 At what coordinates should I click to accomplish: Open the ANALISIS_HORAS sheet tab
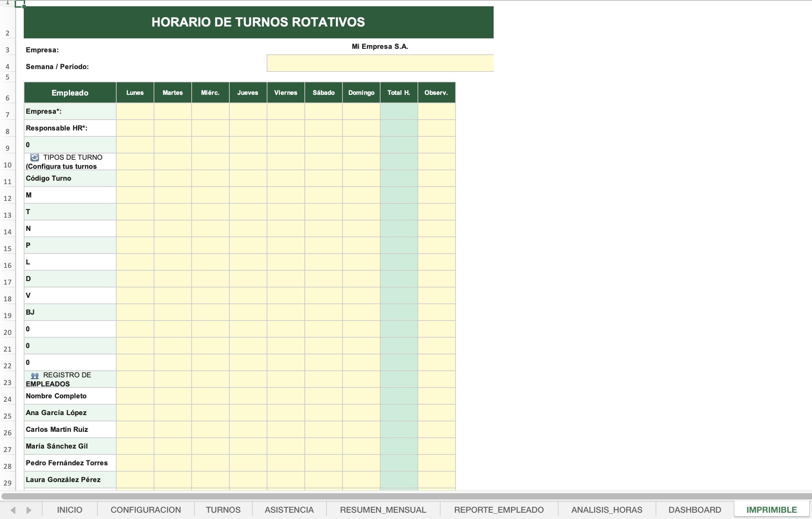(607, 510)
